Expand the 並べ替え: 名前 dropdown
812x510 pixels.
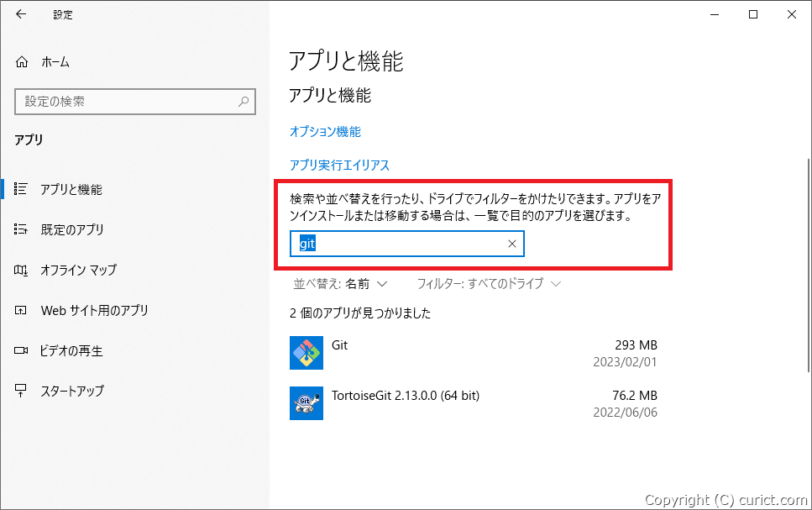(x=340, y=283)
